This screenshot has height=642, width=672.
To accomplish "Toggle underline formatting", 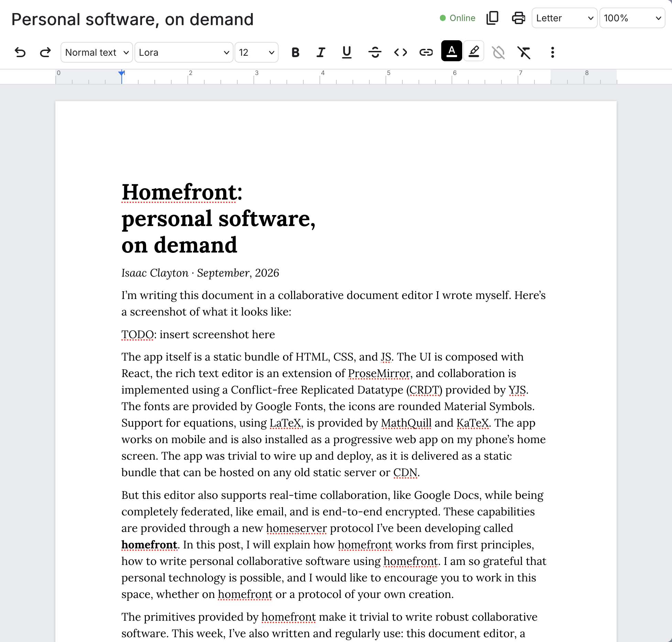I will 347,52.
